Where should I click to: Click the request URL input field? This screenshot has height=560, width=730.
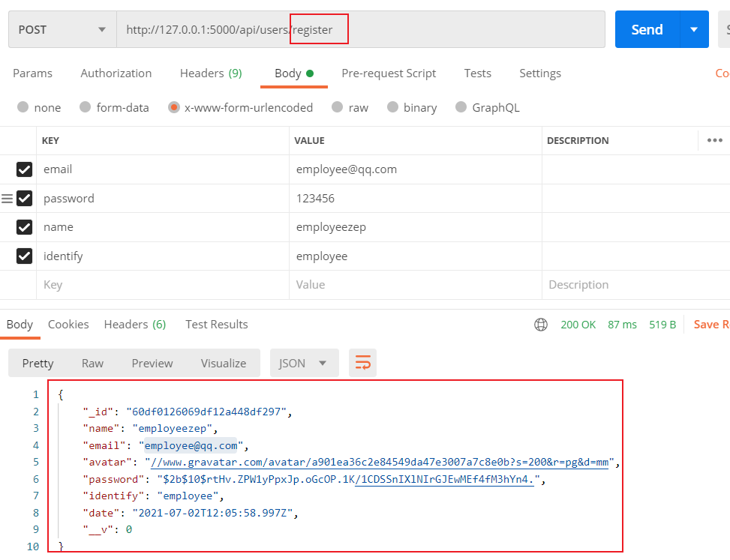coord(361,30)
